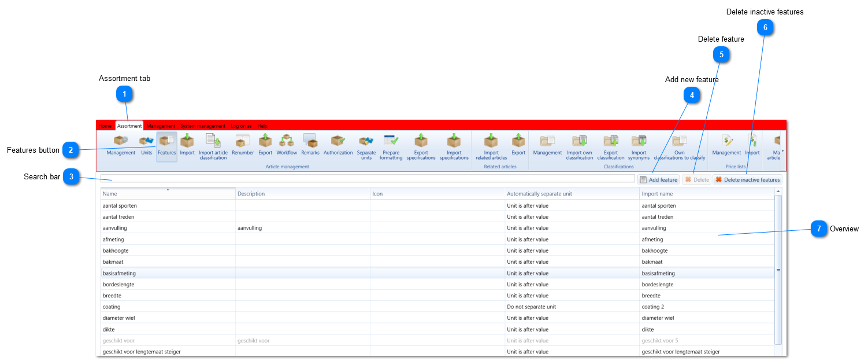Image resolution: width=868 pixels, height=361 pixels.
Task: Open the Features ribbon icon
Action: [167, 146]
